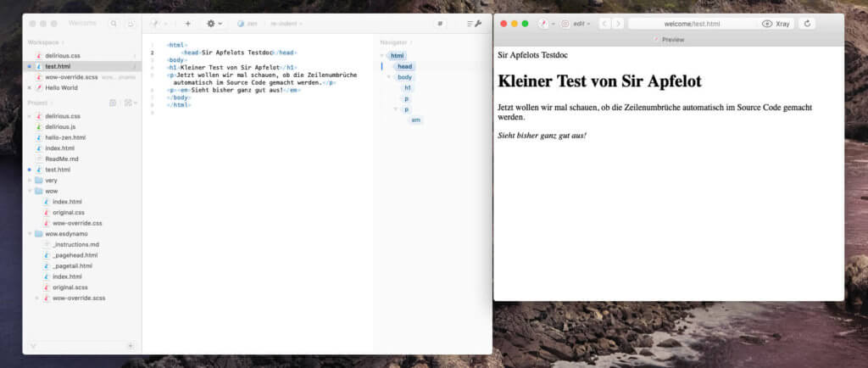The image size is (868, 368).
Task: Click the italic Sieht bisher ganz gut aus text in the preview
Action: point(542,136)
